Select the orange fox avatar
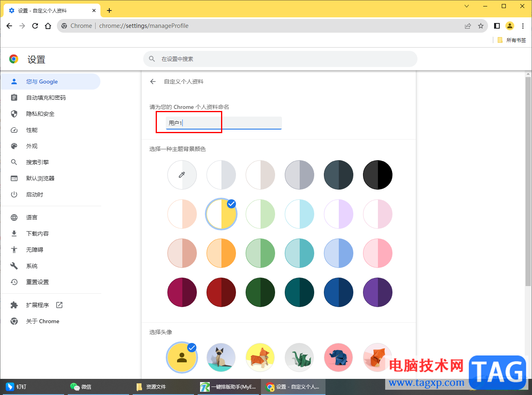This screenshot has height=395, width=532. click(x=260, y=357)
